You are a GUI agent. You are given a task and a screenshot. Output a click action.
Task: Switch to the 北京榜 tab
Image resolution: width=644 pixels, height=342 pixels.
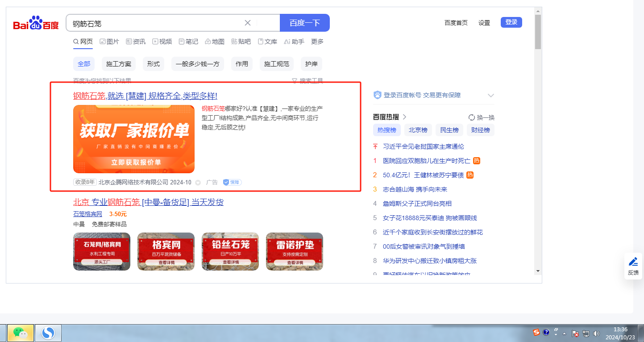coord(418,130)
